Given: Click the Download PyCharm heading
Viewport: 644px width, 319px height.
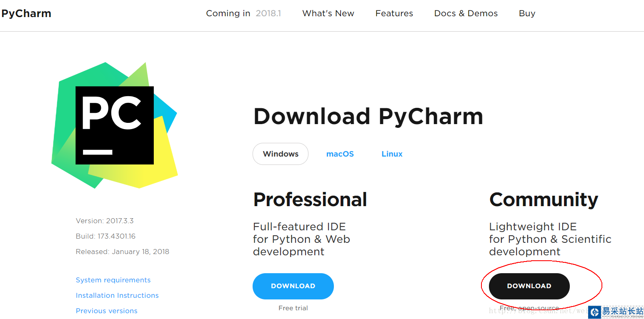Looking at the screenshot, I should 368,116.
